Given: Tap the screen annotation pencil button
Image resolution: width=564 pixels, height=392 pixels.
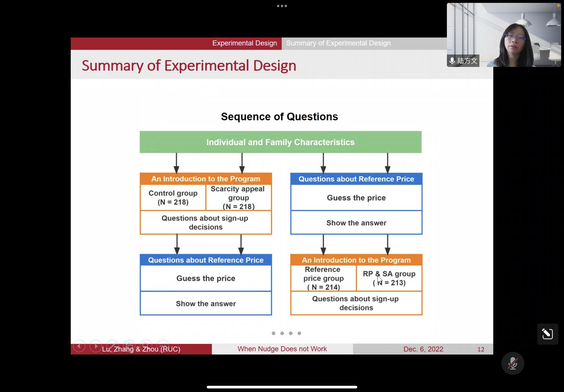Looking at the screenshot, I should click(547, 334).
